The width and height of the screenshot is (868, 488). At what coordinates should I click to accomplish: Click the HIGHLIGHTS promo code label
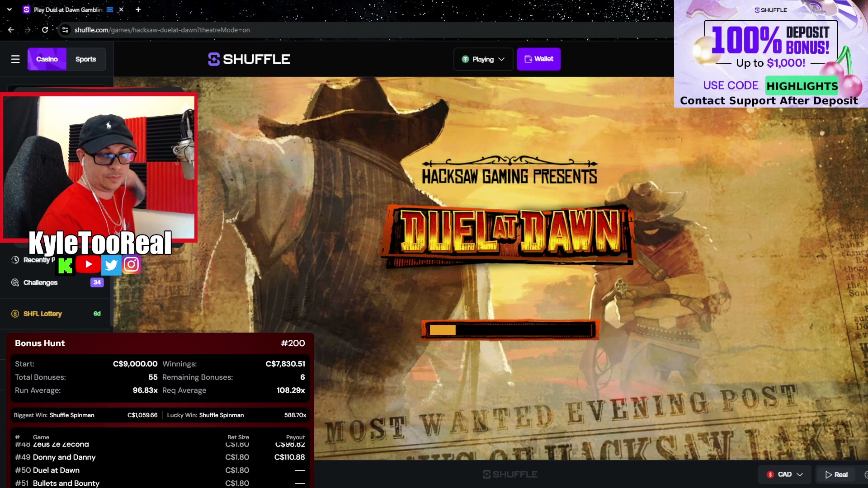[802, 86]
